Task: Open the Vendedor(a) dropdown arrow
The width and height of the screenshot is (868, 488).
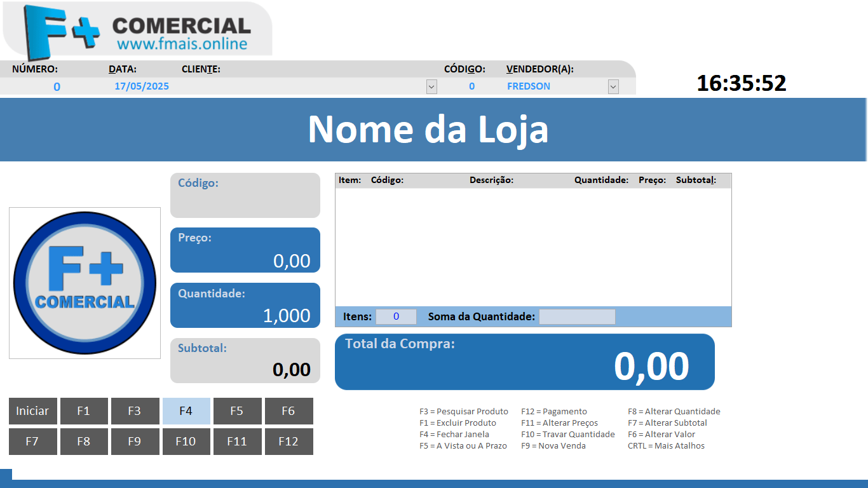Action: (613, 86)
